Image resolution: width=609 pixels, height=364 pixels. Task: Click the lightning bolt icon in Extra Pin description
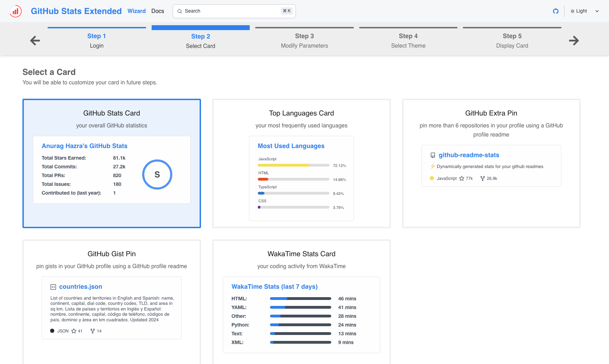click(432, 166)
